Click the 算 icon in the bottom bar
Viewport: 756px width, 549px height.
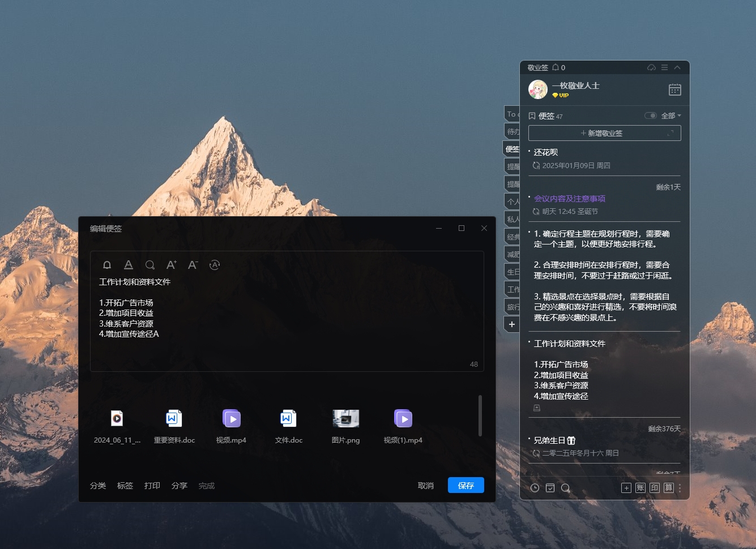(669, 488)
